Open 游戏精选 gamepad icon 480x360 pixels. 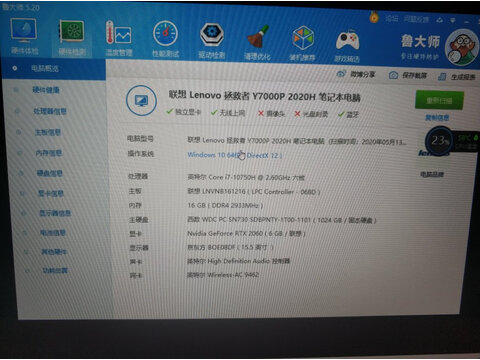point(347,45)
